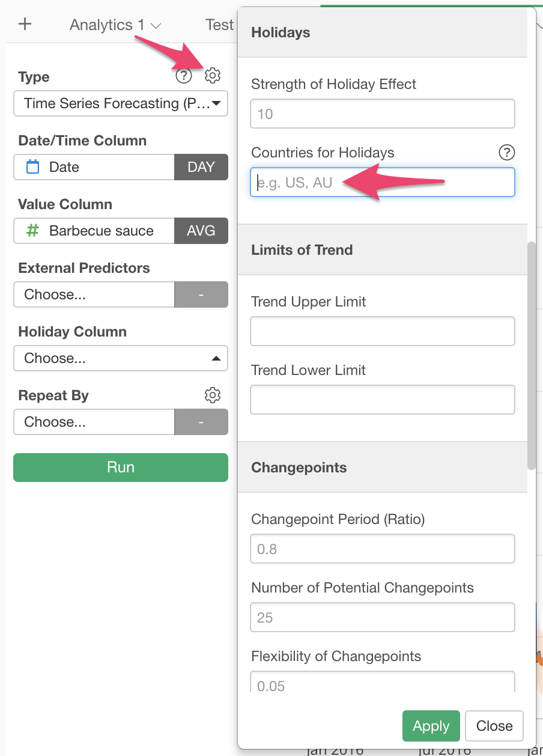Click the plus icon to add analytics
Screen dimensions: 543x756
click(25, 25)
